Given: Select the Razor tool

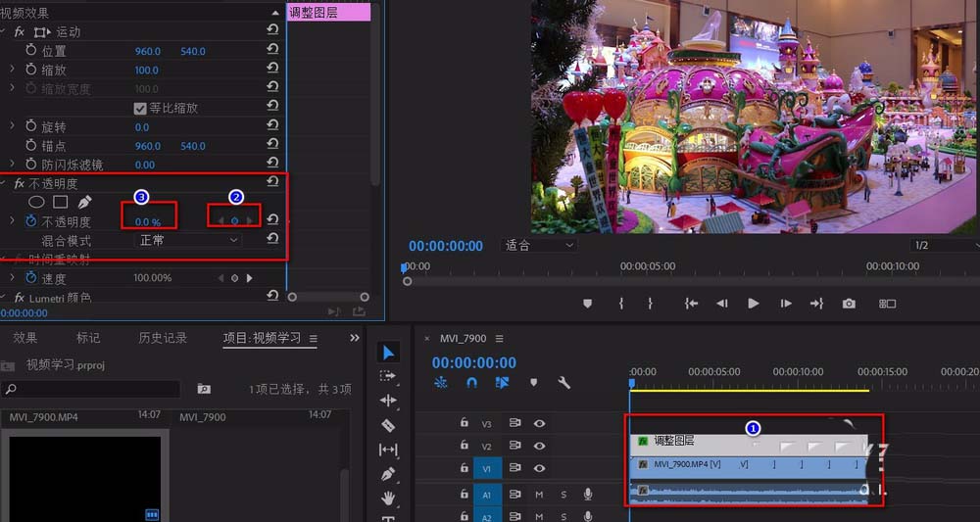Looking at the screenshot, I should (x=388, y=425).
